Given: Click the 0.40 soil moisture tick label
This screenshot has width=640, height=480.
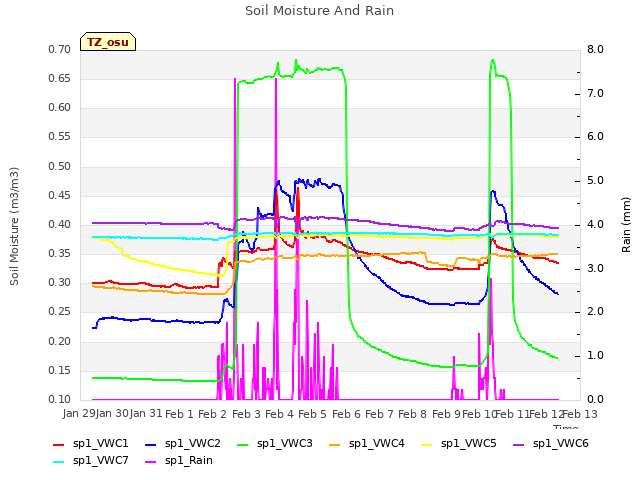Looking at the screenshot, I should [60, 224].
